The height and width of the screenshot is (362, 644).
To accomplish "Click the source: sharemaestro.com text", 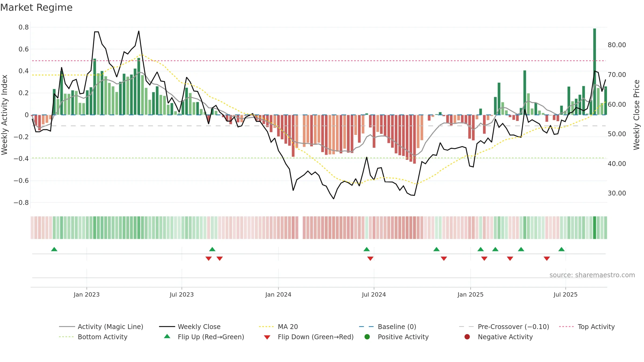I will pyautogui.click(x=592, y=275).
